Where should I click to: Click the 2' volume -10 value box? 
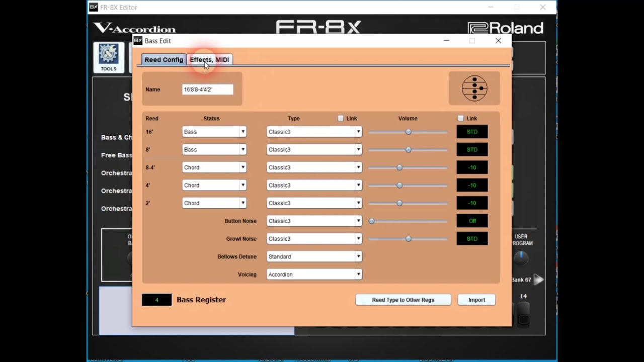click(x=472, y=203)
